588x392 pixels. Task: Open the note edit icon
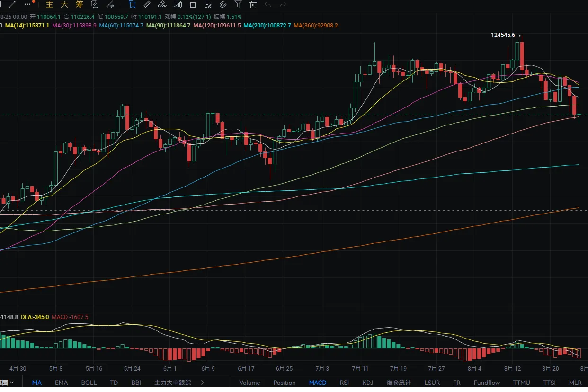click(208, 5)
